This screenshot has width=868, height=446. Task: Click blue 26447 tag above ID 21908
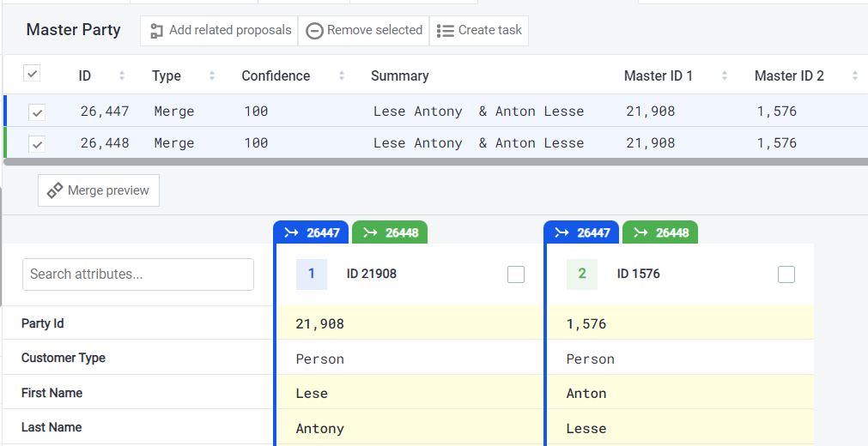[x=313, y=232]
